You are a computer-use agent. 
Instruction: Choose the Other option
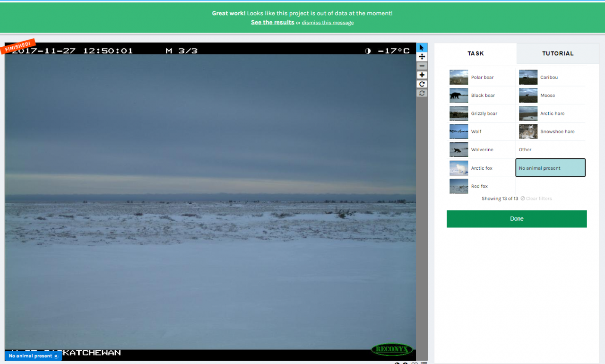(x=551, y=149)
